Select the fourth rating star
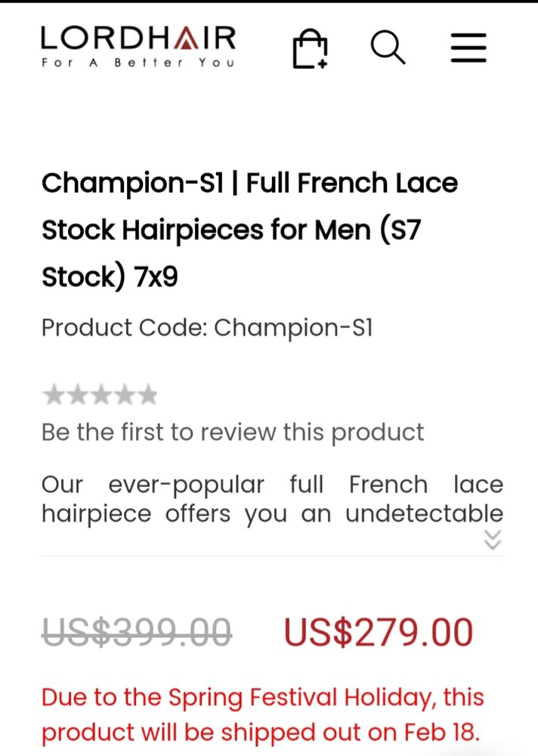 (124, 395)
